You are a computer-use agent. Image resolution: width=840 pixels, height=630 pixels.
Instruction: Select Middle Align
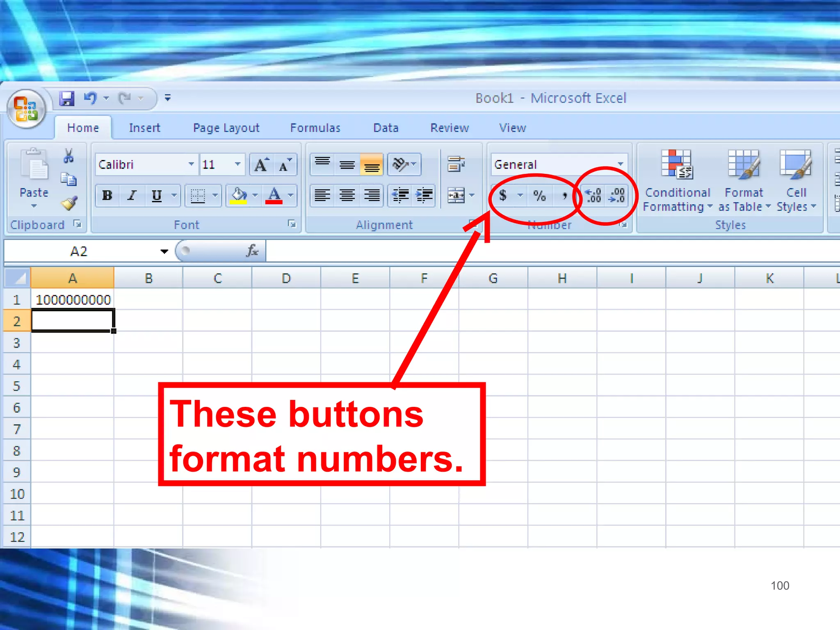click(x=347, y=164)
